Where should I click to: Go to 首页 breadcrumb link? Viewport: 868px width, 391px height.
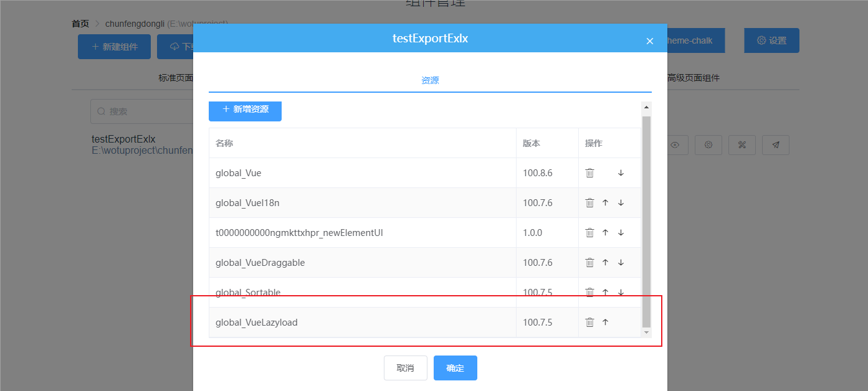tap(80, 24)
